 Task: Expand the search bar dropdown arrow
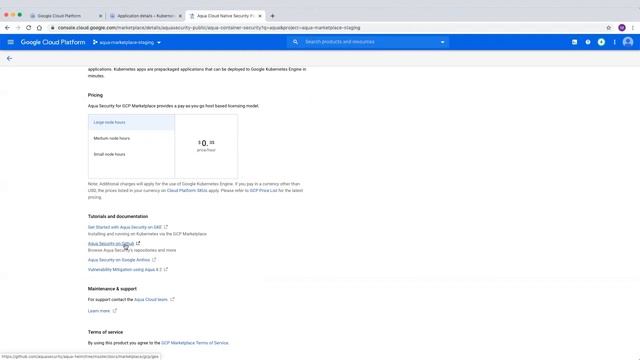click(442, 42)
